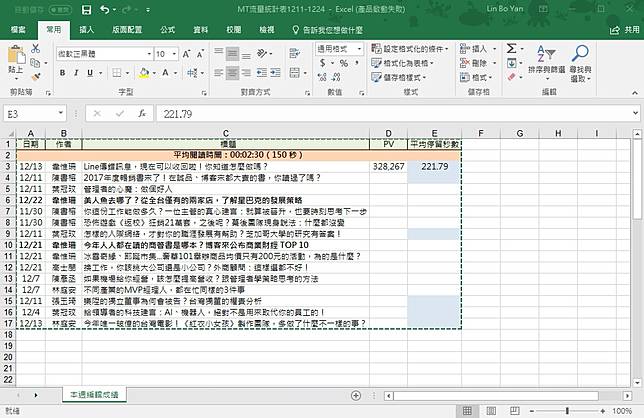
Task: Click the Format Painter brush icon
Action: click(35, 77)
